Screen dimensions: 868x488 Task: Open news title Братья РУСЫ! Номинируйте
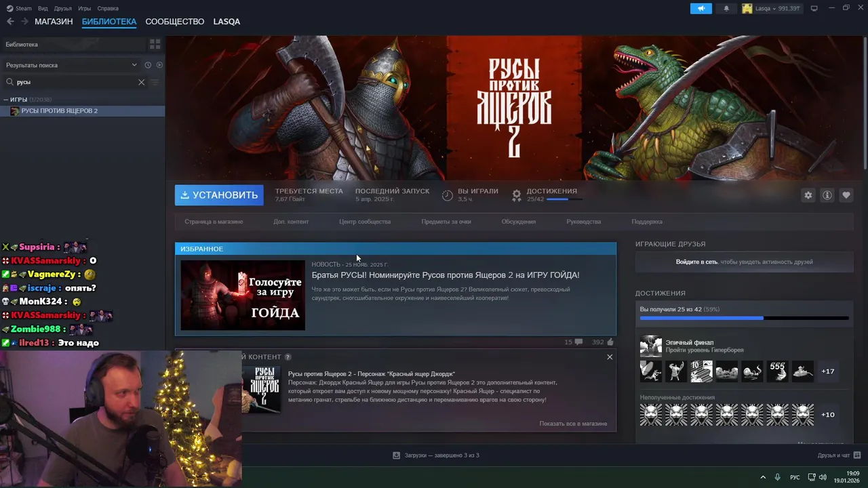pyautogui.click(x=446, y=275)
